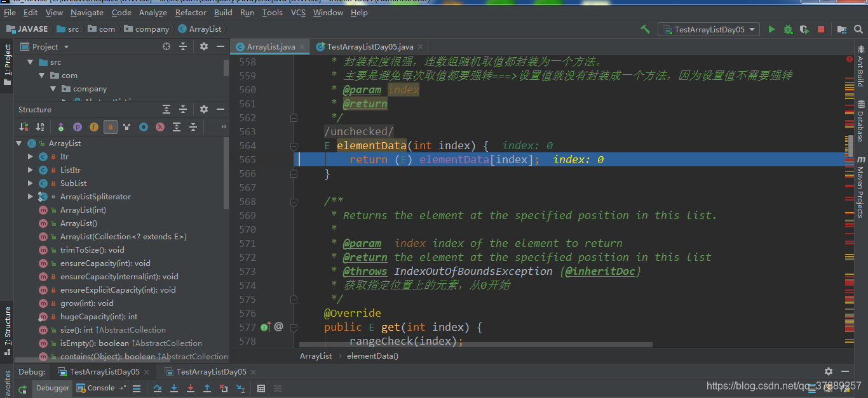Build the project with hammer icon
This screenshot has height=398, width=868.
pyautogui.click(x=646, y=29)
